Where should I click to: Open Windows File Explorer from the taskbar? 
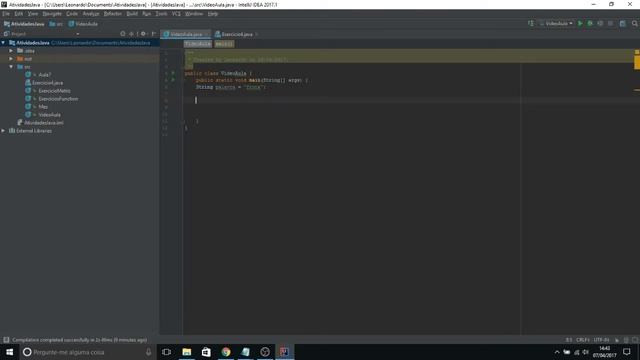pyautogui.click(x=187, y=352)
